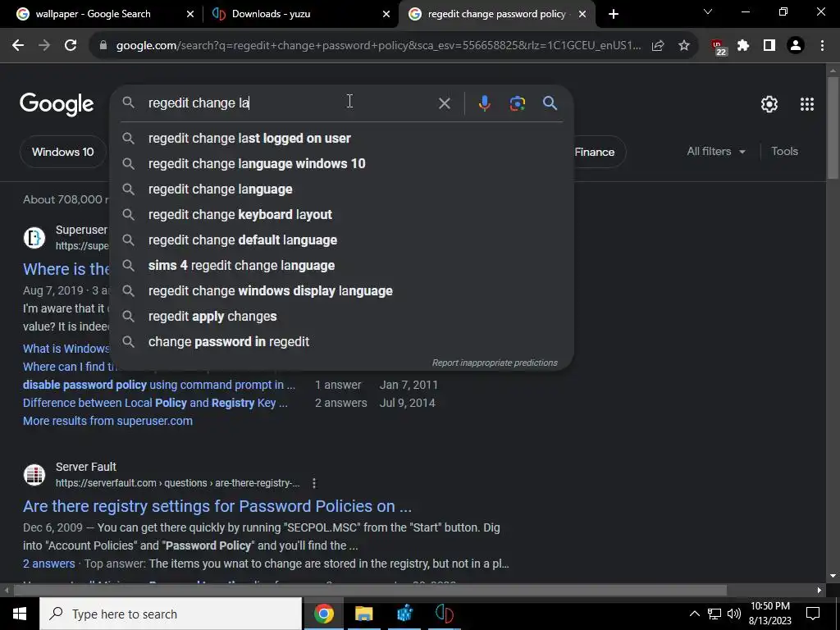The height and width of the screenshot is (630, 840).
Task: Open 'disable password policy using command prompt' link
Action: tap(159, 386)
